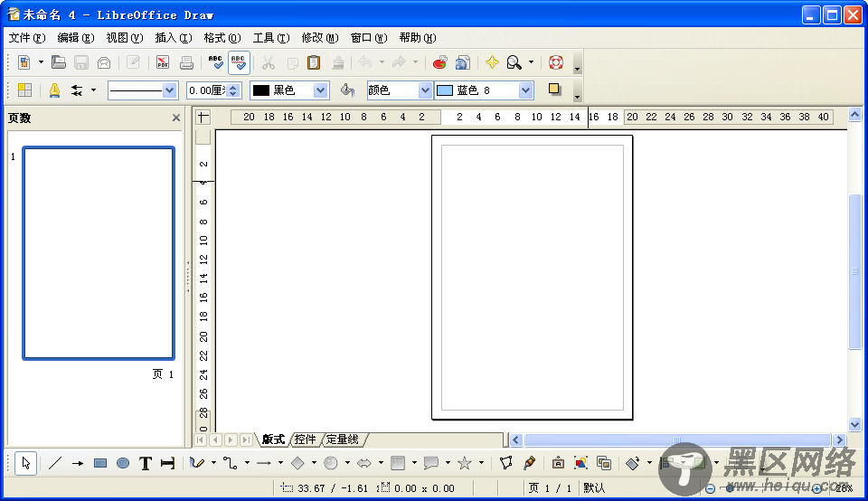Select the Stars shape tool
This screenshot has height=501, width=868.
[x=465, y=463]
